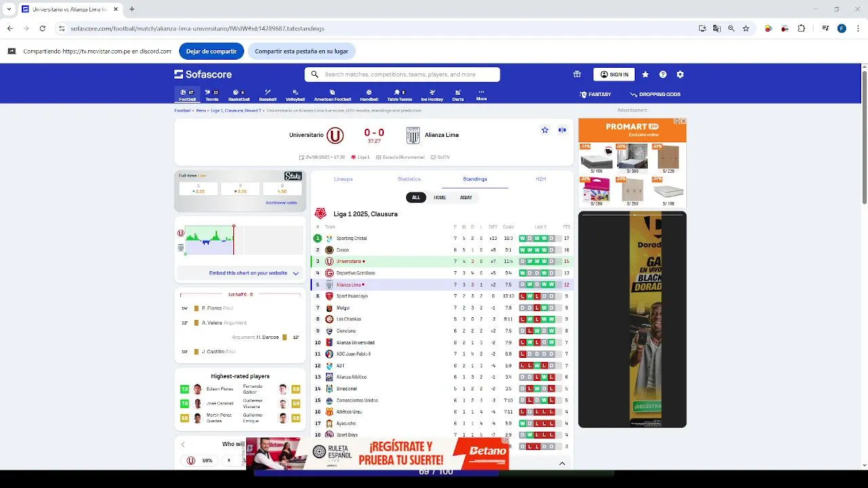Open the gift rewards icon

tap(577, 75)
